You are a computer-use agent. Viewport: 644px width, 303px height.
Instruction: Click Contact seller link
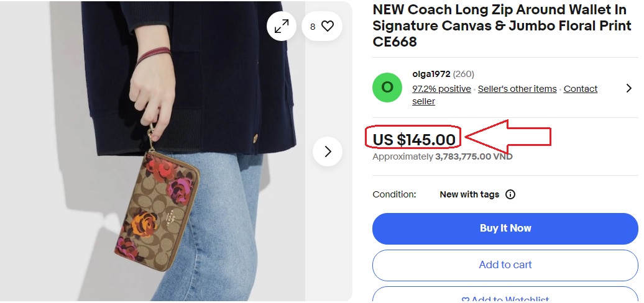coord(580,89)
